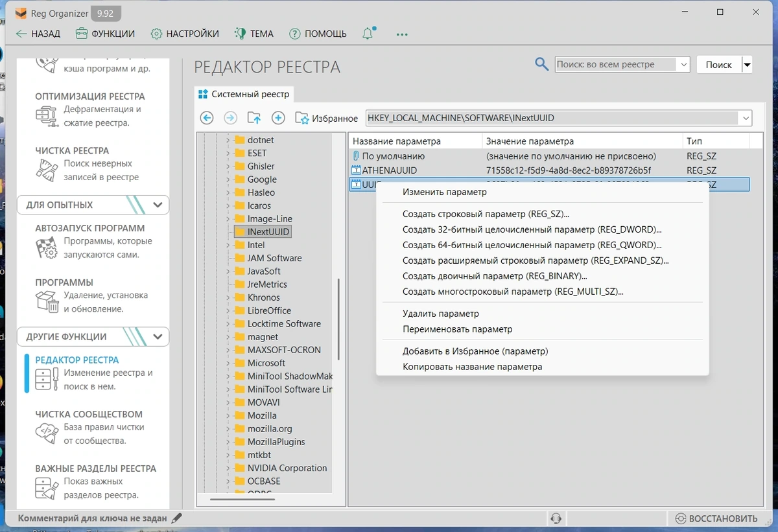Expand the Google tree node

coord(228,179)
